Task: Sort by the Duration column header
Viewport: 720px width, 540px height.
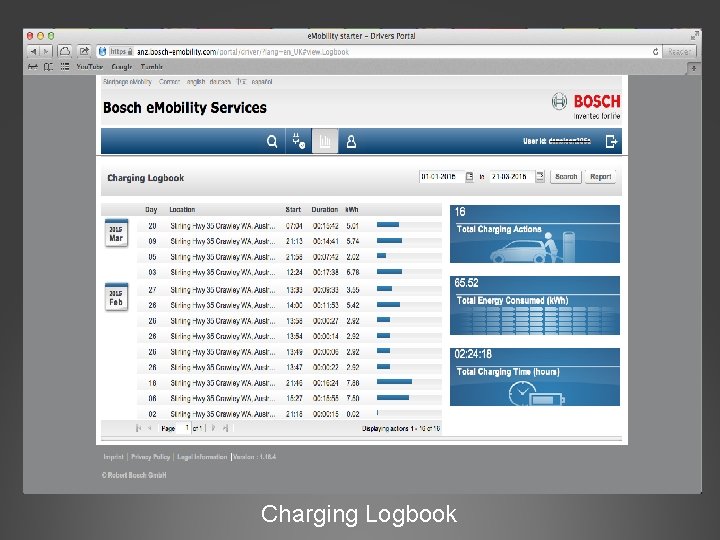Action: pyautogui.click(x=325, y=210)
